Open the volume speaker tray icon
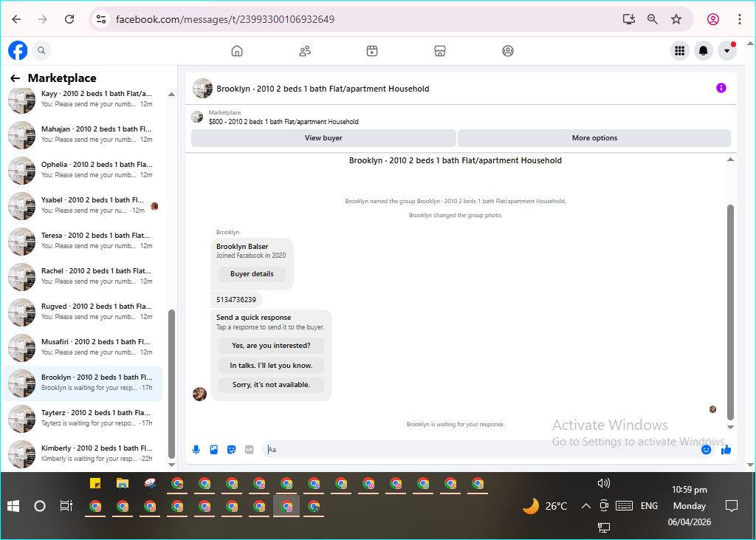Viewport: 756px width, 540px height. (x=603, y=482)
